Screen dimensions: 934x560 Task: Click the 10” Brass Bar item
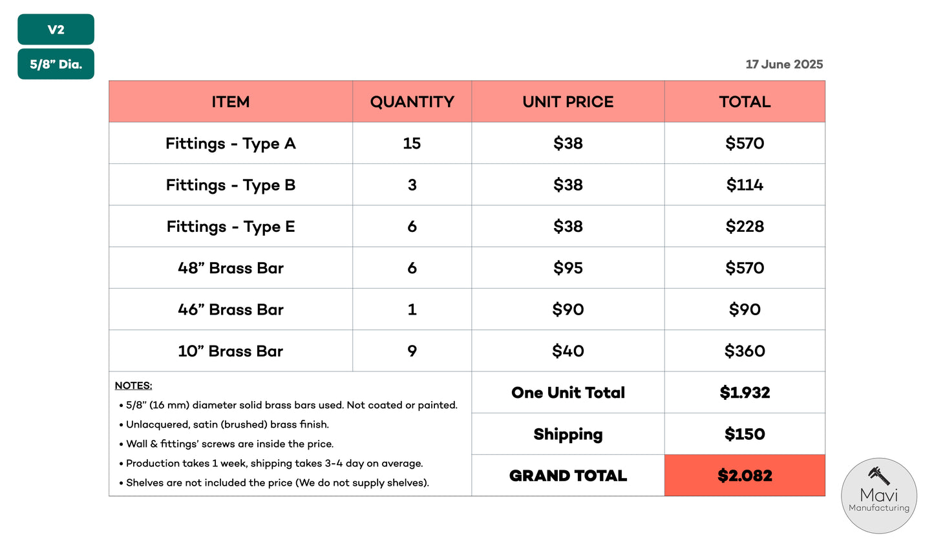[x=231, y=351]
